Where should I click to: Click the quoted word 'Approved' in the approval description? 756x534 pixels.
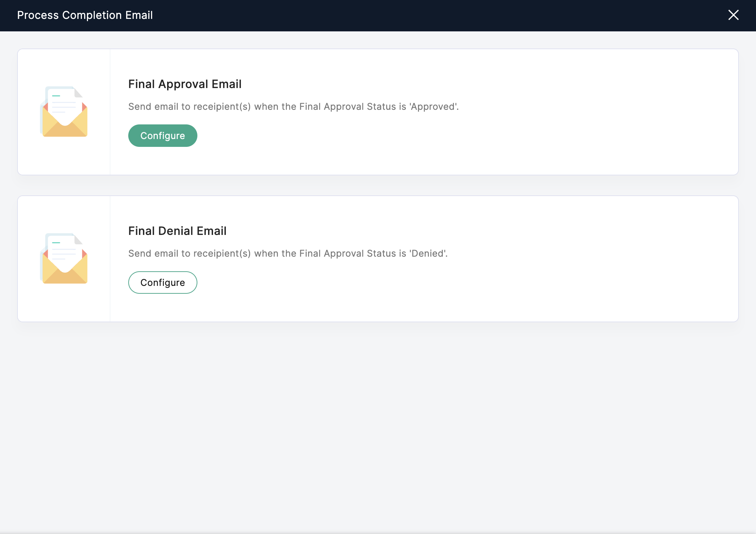[x=433, y=107]
